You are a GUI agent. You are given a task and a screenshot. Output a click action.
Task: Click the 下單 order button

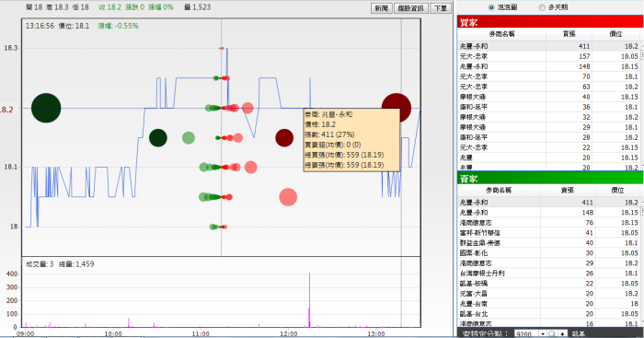tap(441, 8)
